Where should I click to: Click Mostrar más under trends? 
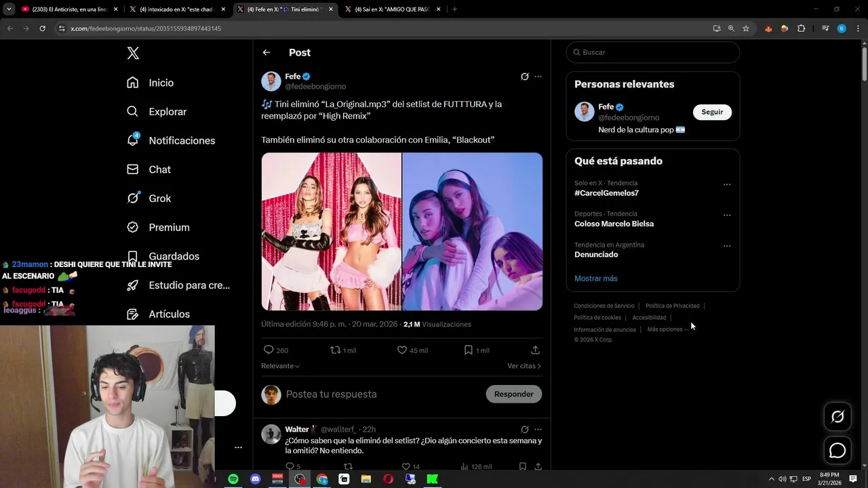point(595,279)
